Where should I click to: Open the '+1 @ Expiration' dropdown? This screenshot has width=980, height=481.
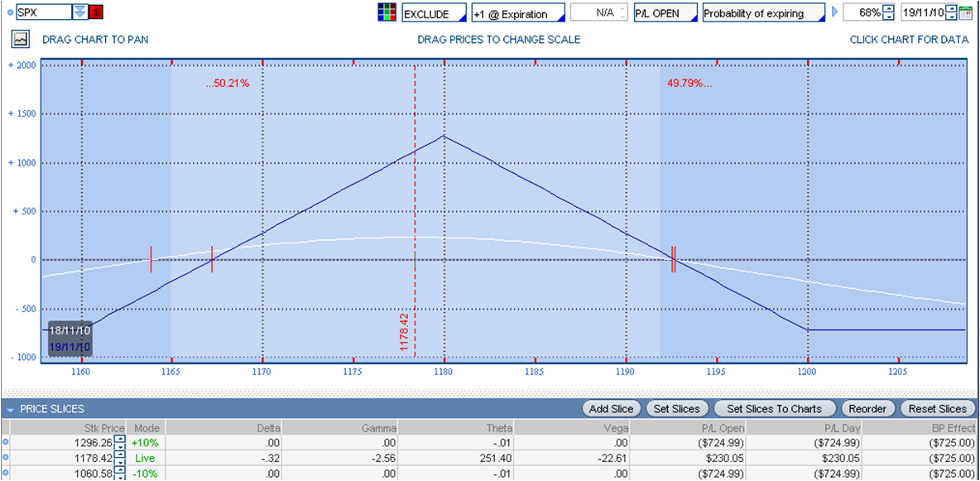pyautogui.click(x=518, y=13)
